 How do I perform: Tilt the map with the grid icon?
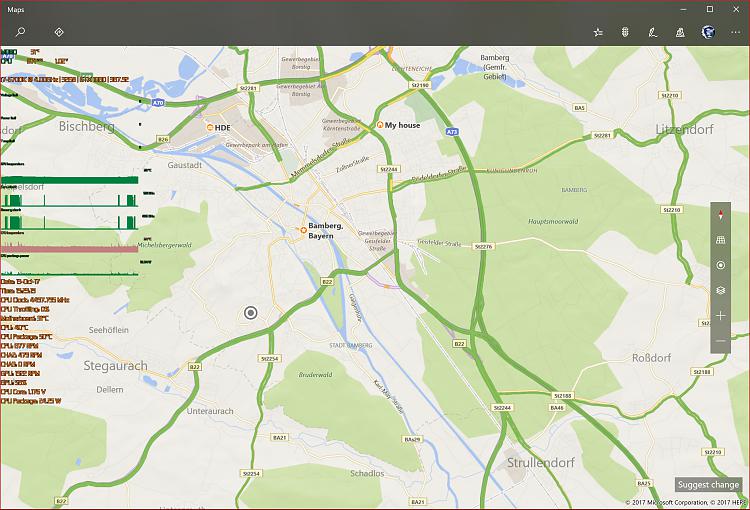[720, 240]
